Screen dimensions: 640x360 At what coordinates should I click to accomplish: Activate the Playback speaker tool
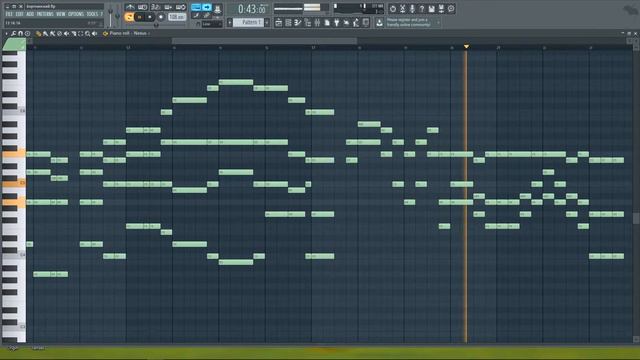tap(95, 33)
